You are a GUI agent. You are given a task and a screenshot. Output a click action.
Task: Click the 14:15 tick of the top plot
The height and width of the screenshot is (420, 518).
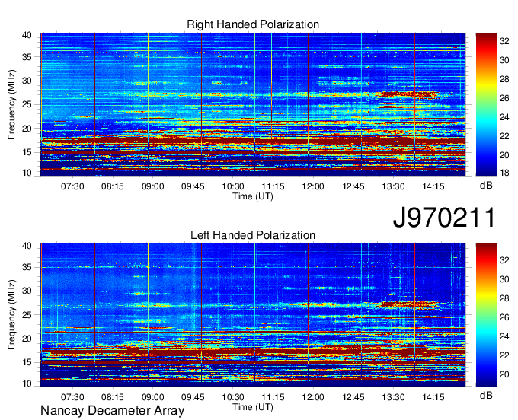click(x=433, y=186)
